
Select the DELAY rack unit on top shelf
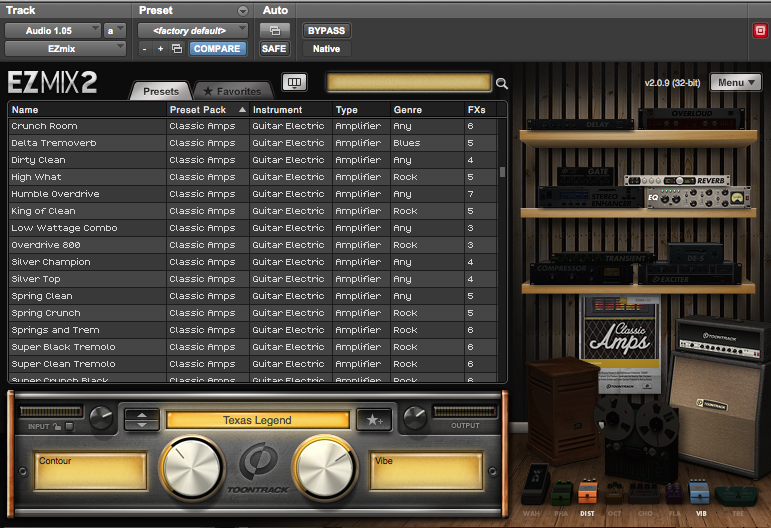pos(583,125)
